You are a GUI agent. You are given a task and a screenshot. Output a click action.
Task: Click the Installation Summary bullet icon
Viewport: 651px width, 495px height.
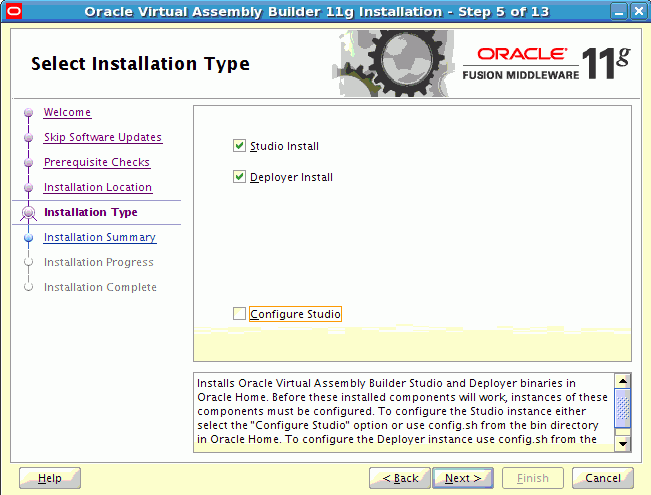(29, 238)
